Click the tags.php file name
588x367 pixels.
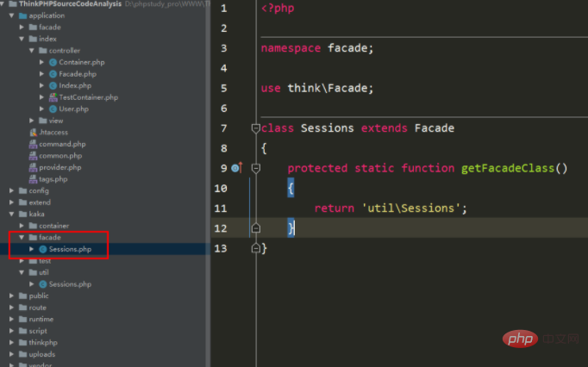point(53,179)
